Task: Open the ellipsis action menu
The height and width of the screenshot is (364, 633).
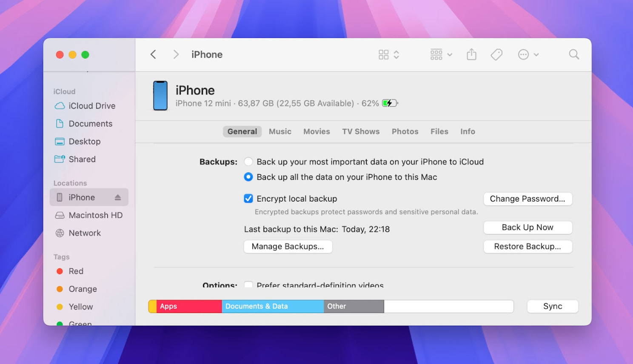Action: click(x=528, y=54)
